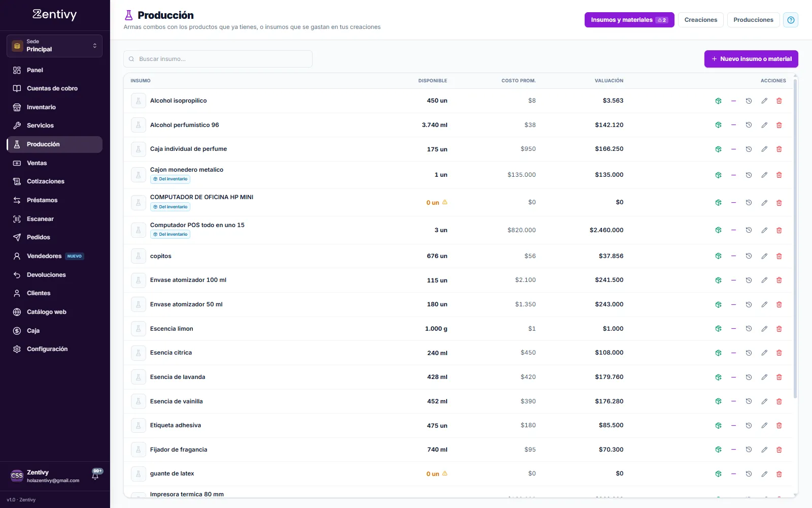This screenshot has width=812, height=508.
Task: Open Configuración settings page
Action: coord(54,349)
